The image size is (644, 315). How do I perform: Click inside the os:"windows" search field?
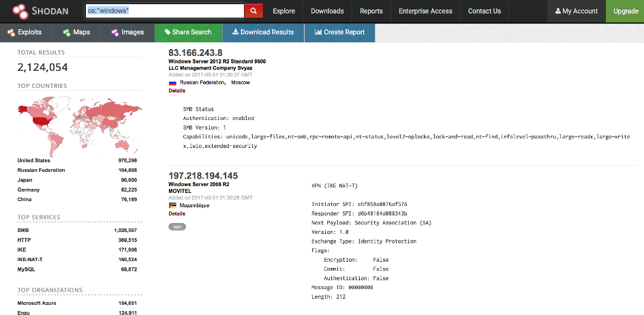pos(164,11)
